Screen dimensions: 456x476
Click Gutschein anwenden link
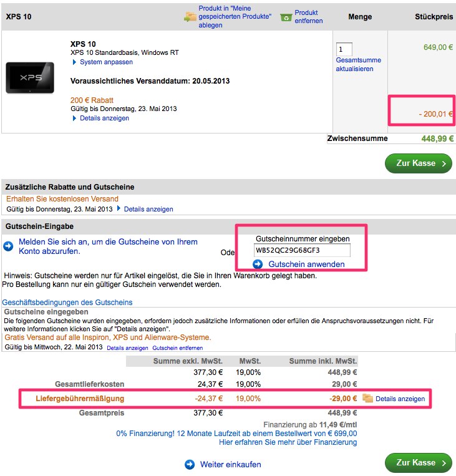[306, 265]
